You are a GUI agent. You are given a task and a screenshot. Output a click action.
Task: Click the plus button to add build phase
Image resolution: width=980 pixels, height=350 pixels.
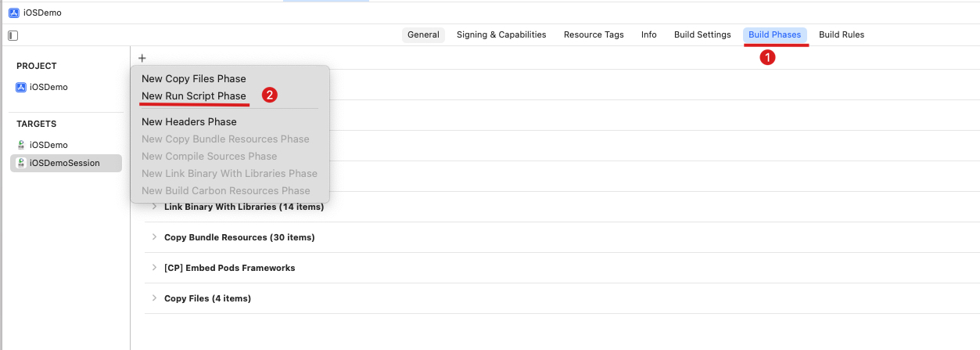point(142,58)
